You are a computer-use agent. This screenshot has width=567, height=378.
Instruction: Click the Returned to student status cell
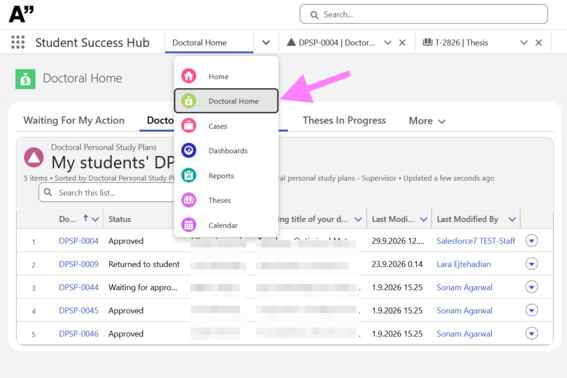click(144, 264)
